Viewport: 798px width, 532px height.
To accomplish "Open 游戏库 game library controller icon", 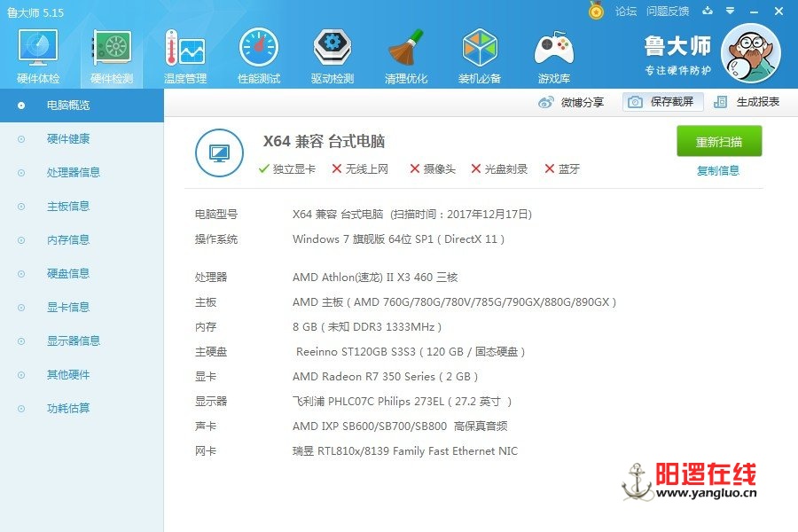I will (553, 56).
